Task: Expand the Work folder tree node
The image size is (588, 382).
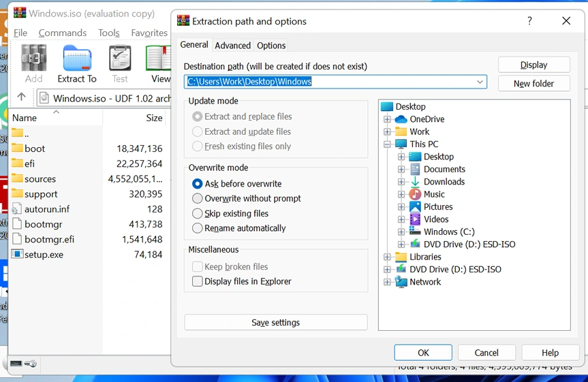Action: [387, 132]
